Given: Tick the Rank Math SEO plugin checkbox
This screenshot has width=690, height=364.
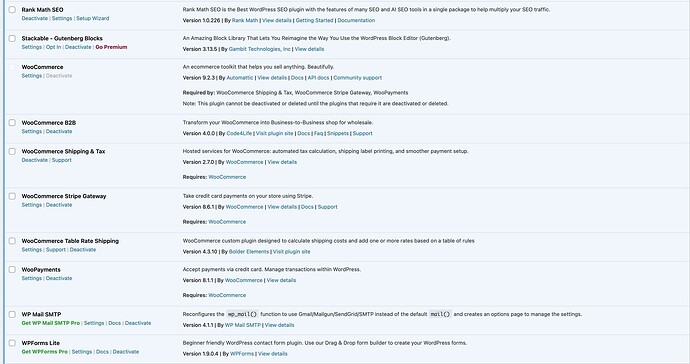Looking at the screenshot, I should point(12,10).
